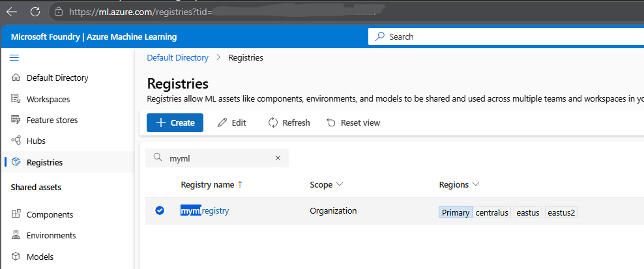Go to Models in Shared assets

coord(40,257)
